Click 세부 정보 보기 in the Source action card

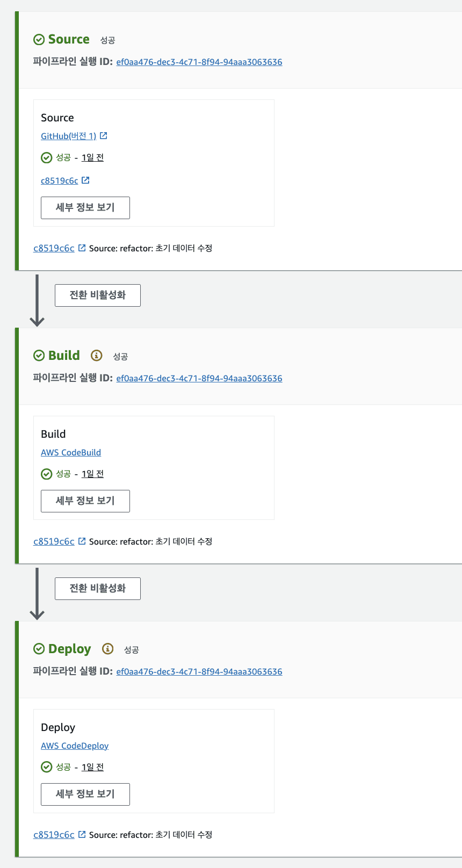85,207
